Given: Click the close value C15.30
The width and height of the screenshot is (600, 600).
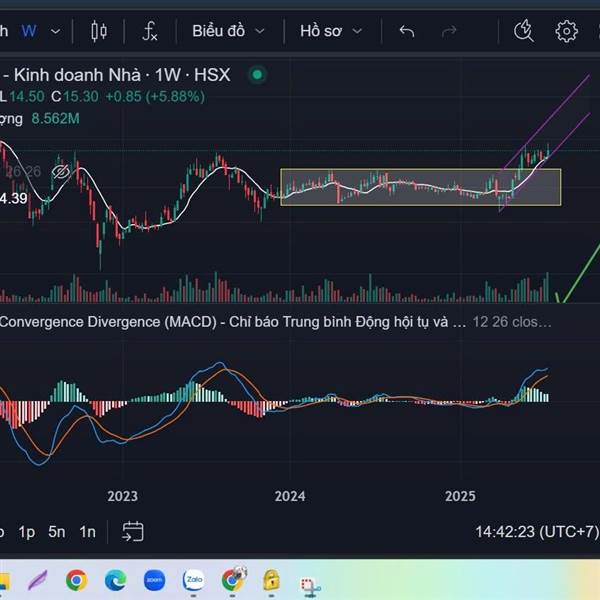Looking at the screenshot, I should click(75, 96).
